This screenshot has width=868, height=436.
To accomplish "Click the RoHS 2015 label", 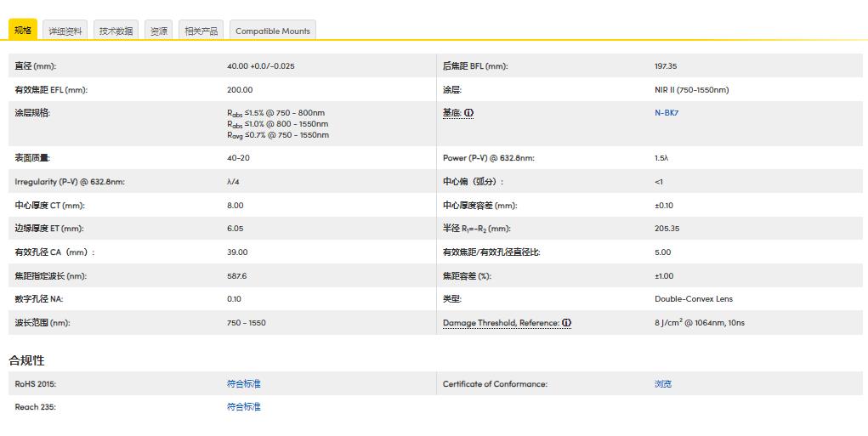I will tap(36, 383).
